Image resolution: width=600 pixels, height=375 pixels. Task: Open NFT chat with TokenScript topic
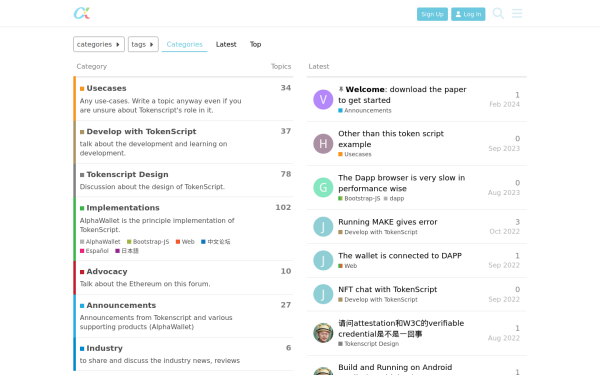[x=387, y=289]
